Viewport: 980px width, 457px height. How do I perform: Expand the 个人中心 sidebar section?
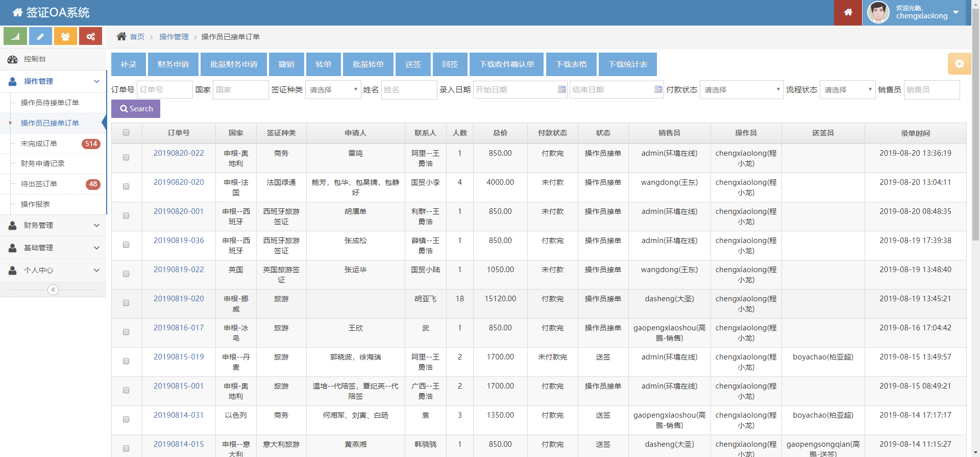pos(53,270)
